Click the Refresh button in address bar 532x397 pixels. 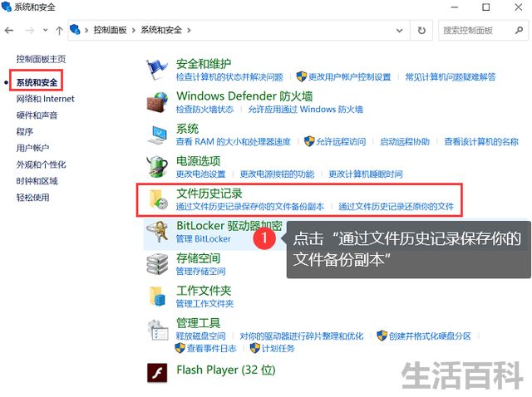point(421,31)
